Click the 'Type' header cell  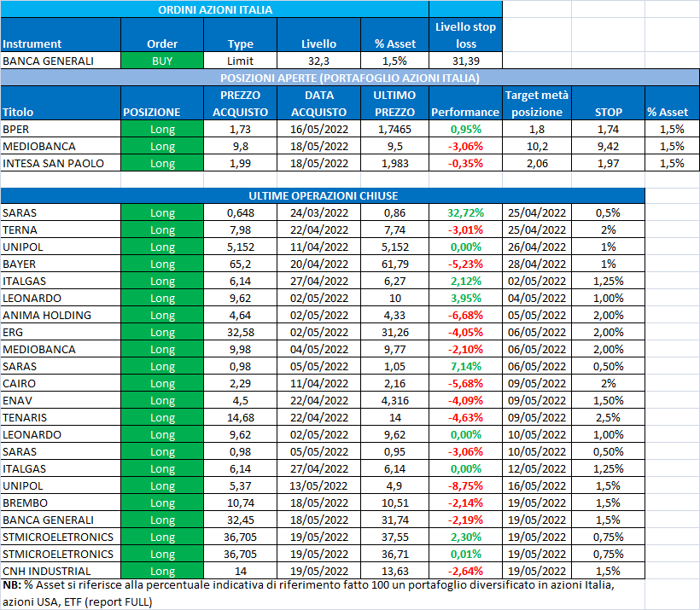(240, 35)
